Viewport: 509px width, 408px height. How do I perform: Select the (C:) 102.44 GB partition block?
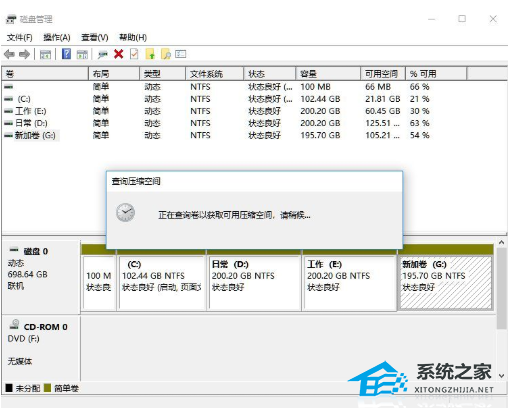click(x=162, y=283)
